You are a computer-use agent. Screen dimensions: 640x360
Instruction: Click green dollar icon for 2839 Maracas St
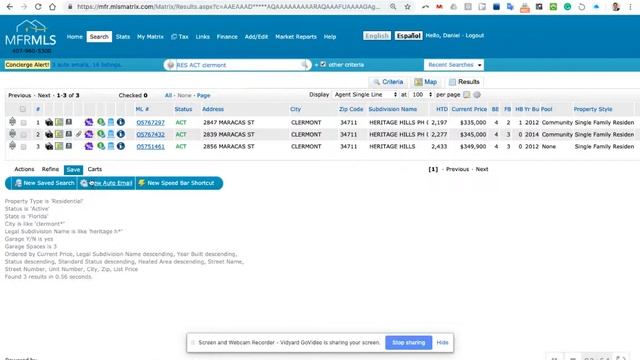pos(101,134)
